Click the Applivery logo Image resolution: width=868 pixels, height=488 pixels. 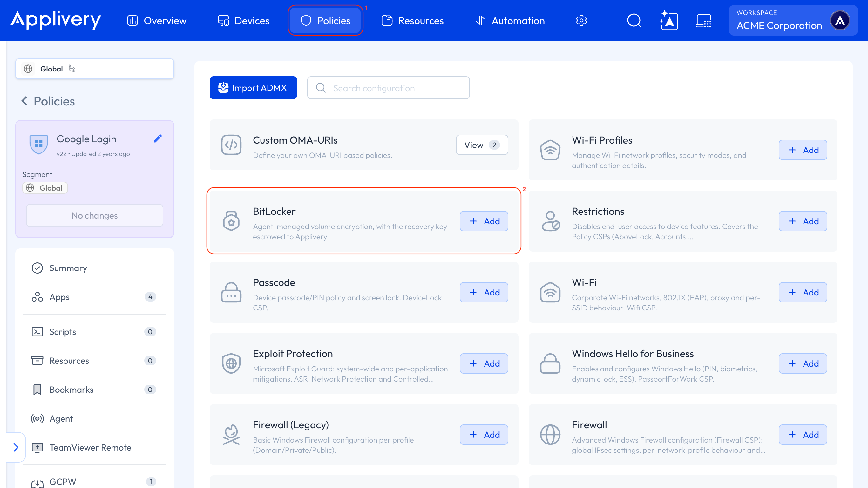click(56, 20)
